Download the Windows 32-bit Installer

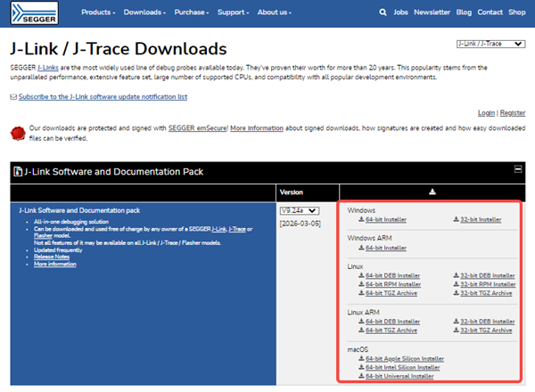tap(482, 219)
